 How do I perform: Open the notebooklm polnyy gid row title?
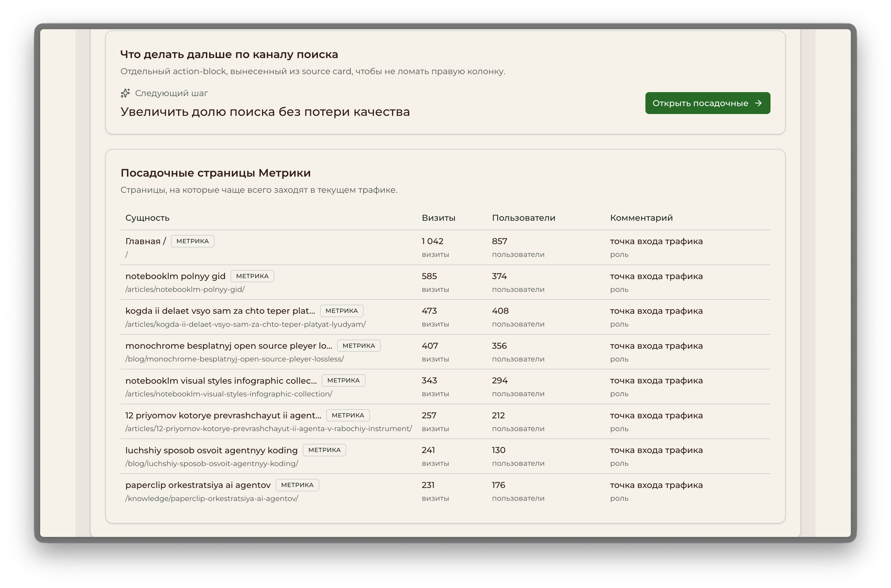coord(175,276)
